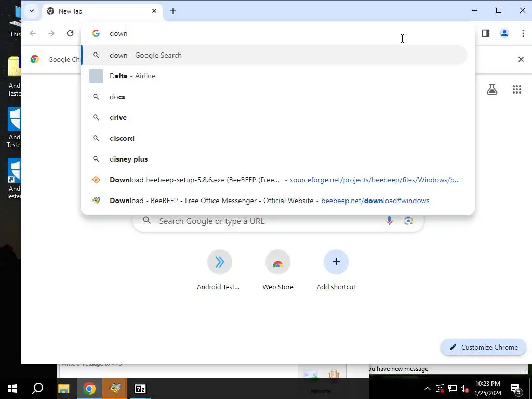Pick the 'drive' search suggestion

click(x=274, y=117)
